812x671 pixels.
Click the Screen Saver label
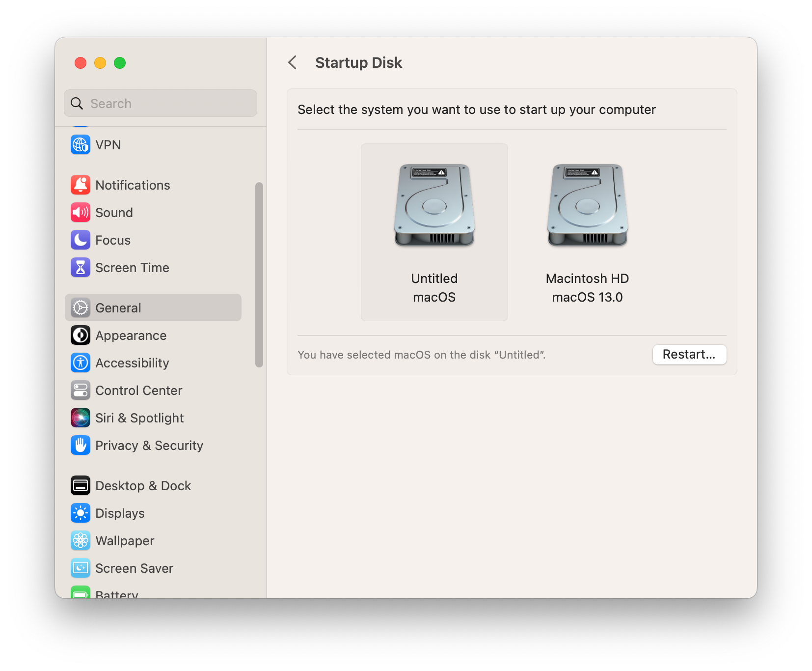(x=135, y=568)
